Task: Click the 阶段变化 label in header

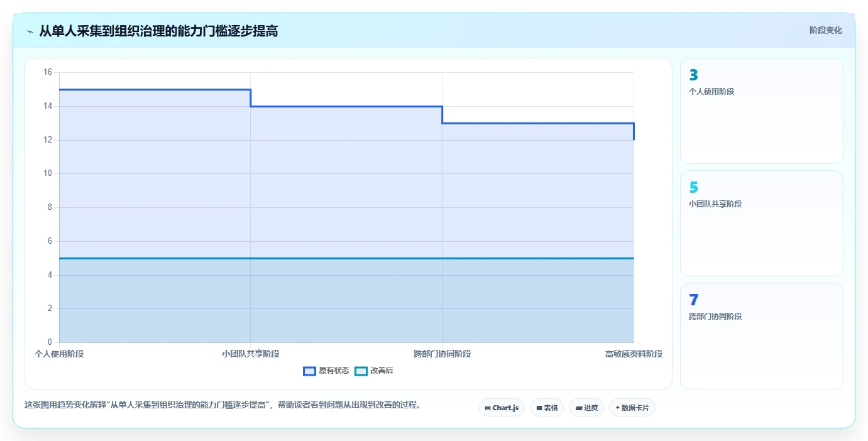Action: (x=825, y=30)
